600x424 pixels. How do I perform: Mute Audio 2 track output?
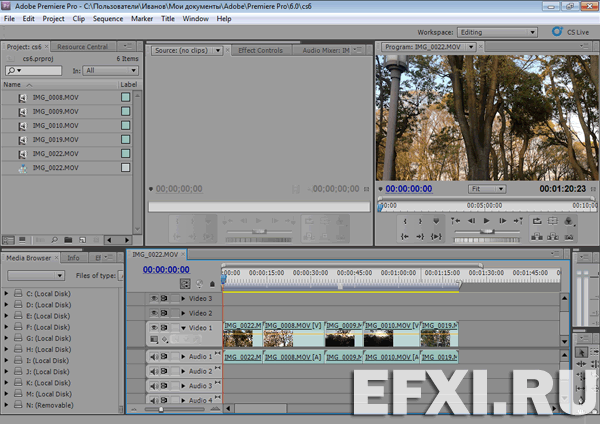click(154, 371)
